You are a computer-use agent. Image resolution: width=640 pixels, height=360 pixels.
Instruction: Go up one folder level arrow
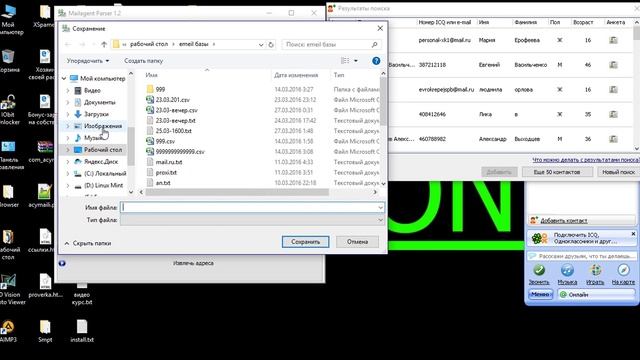pos(104,44)
